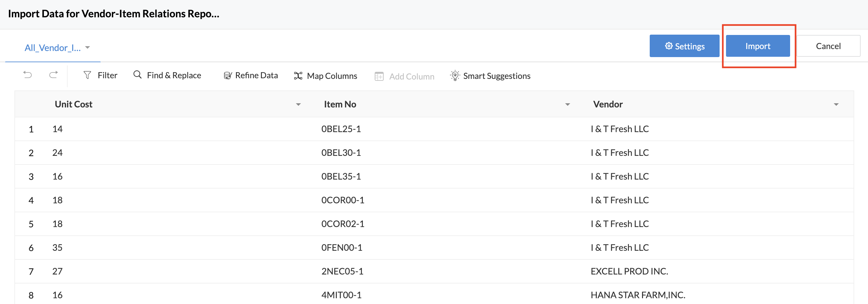The height and width of the screenshot is (304, 868).
Task: Click the Add Column table icon
Action: click(x=379, y=77)
